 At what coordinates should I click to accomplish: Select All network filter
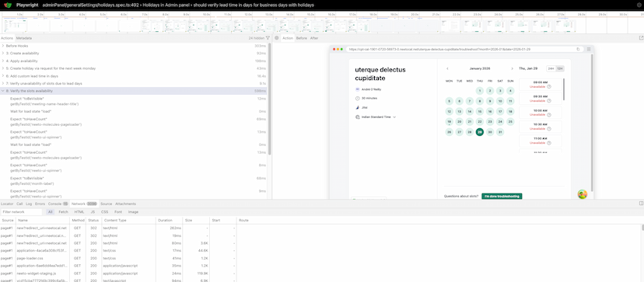pyautogui.click(x=50, y=212)
